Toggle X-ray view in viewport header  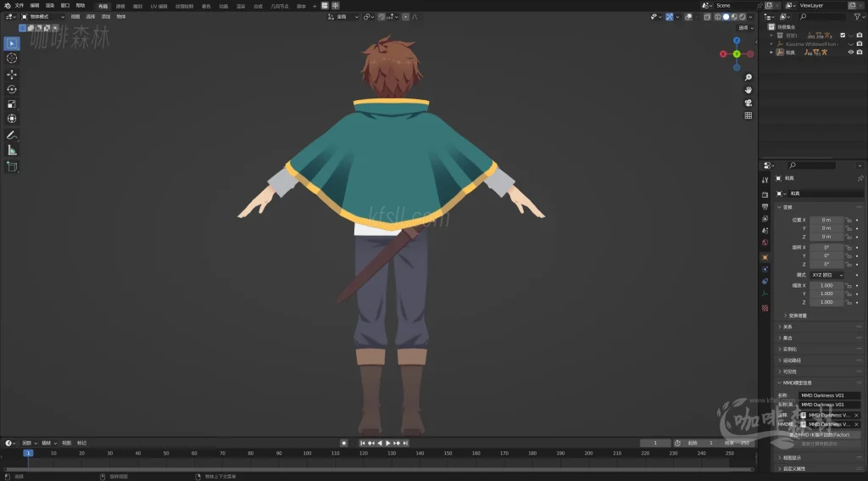[705, 17]
